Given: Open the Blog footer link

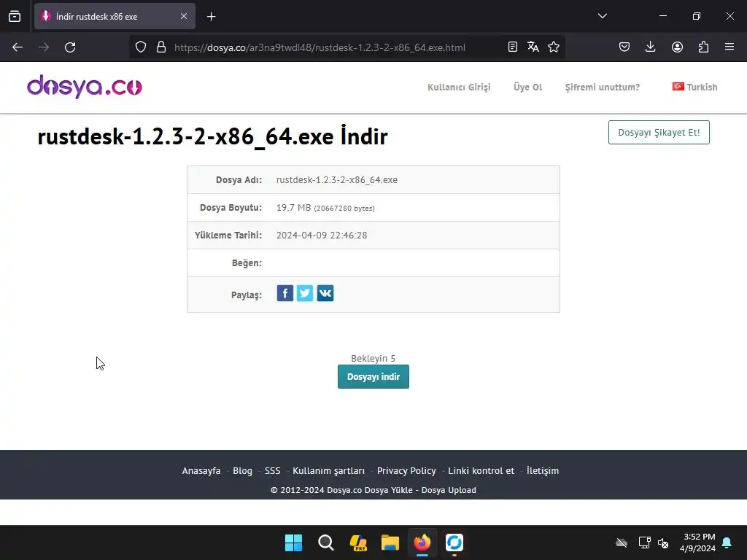Looking at the screenshot, I should [242, 470].
